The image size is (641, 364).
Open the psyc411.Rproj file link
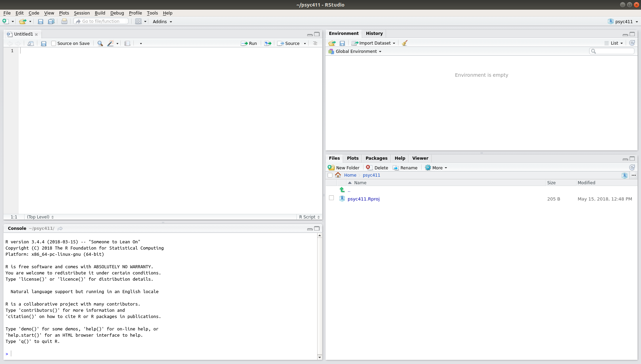pyautogui.click(x=364, y=199)
